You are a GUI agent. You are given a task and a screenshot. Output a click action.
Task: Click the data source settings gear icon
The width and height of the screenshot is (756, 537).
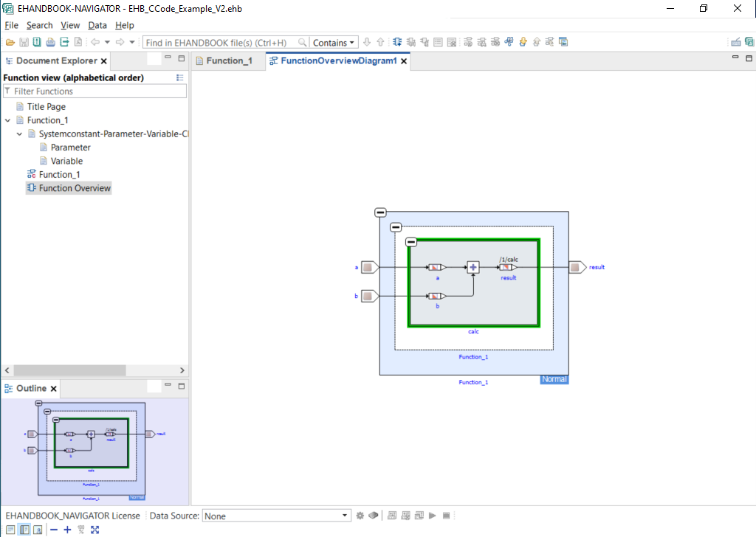360,516
